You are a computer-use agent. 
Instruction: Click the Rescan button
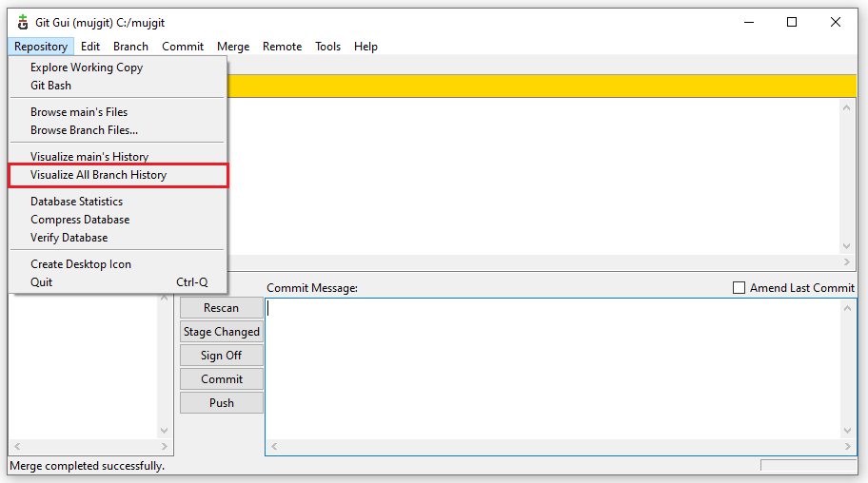222,308
